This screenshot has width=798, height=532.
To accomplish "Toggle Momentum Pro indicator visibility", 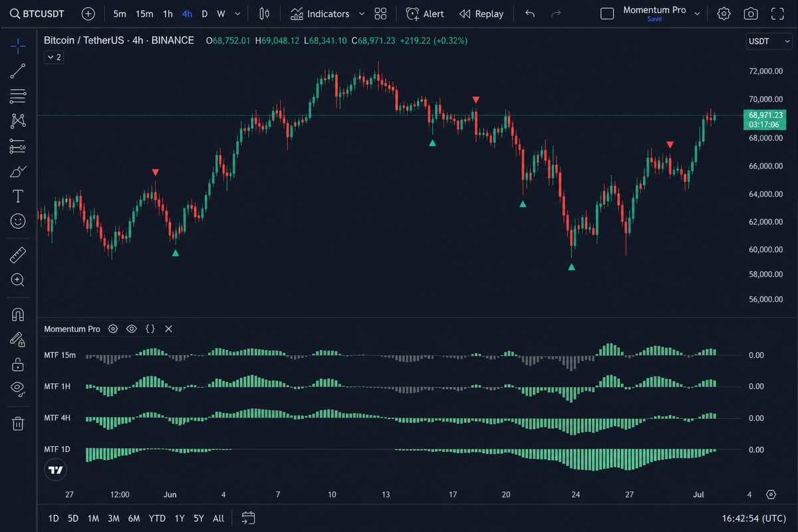I will coord(132,329).
